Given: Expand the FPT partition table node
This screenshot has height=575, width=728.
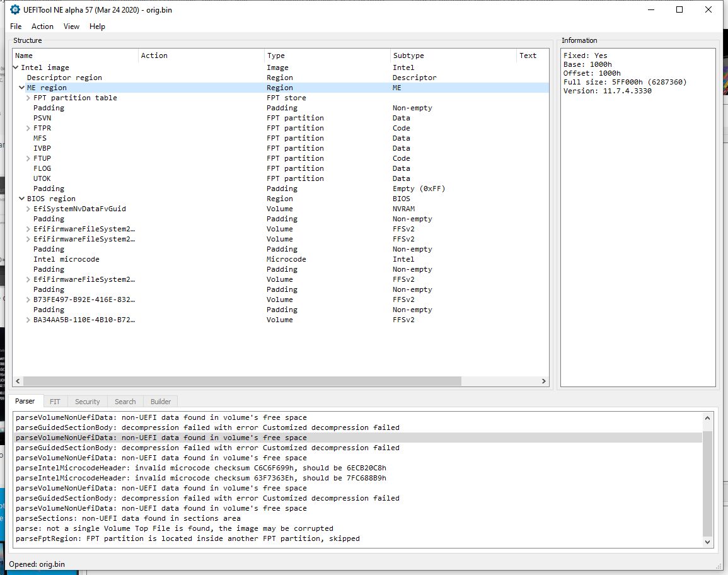Looking at the screenshot, I should click(x=28, y=98).
